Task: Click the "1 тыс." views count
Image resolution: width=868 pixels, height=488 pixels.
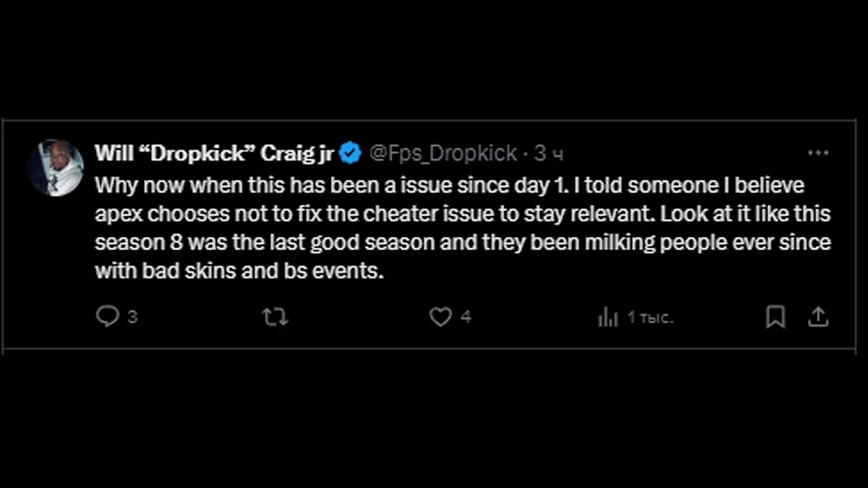Action: point(650,317)
